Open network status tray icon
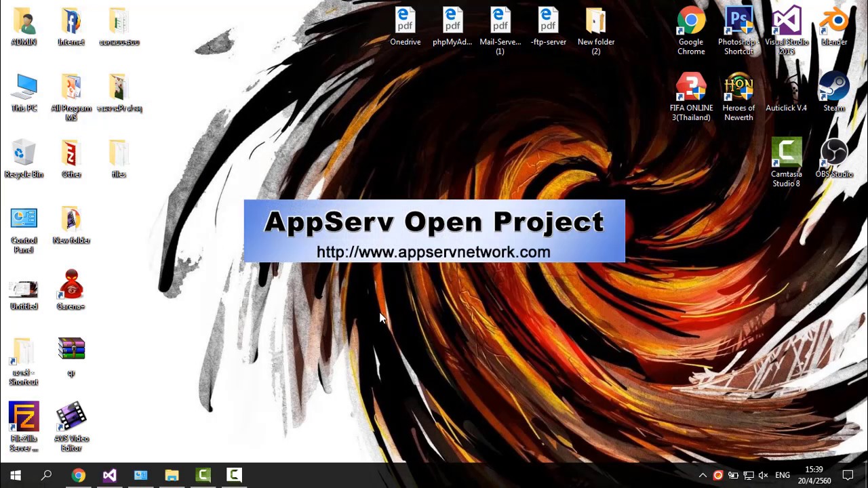This screenshot has height=488, width=868. (748, 475)
